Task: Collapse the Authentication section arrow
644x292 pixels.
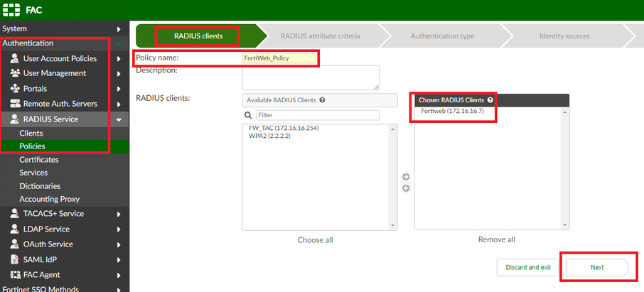Action: click(119, 43)
